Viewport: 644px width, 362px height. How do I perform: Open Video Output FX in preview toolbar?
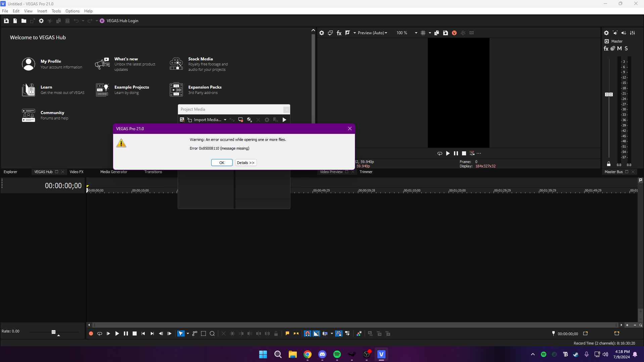[x=339, y=33]
